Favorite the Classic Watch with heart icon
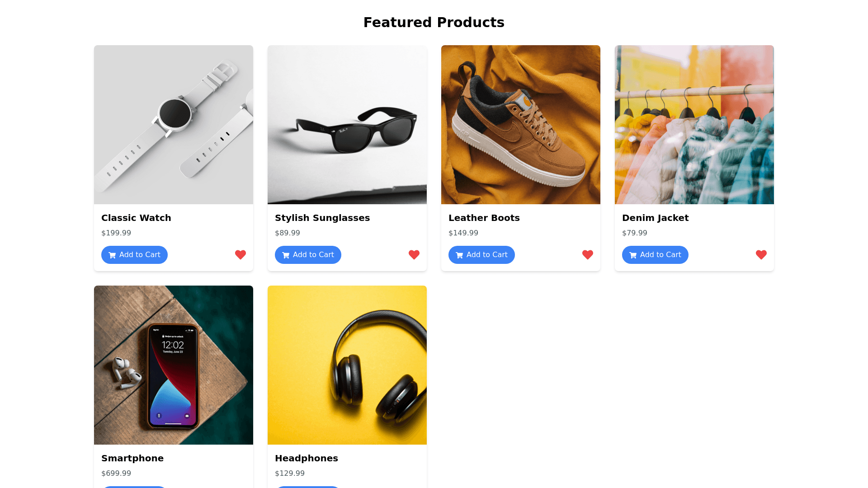 (241, 255)
